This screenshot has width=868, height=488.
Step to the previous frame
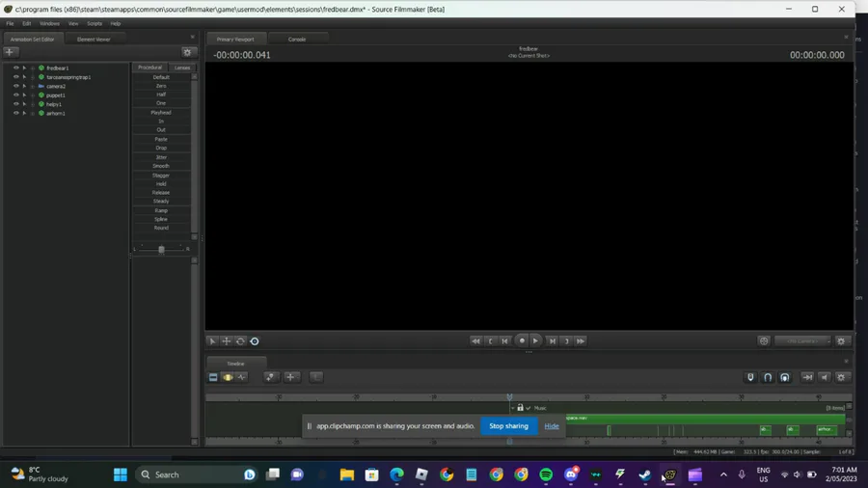pos(504,341)
